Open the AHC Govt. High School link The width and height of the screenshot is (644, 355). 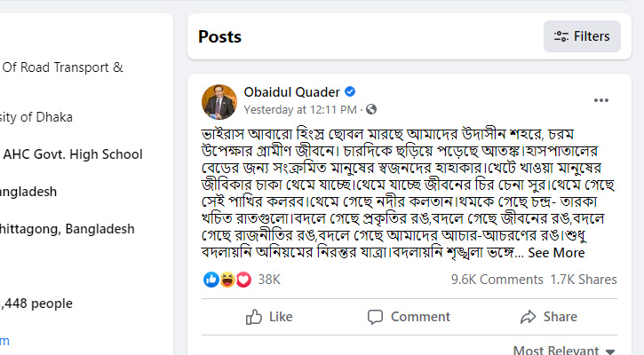73,154
